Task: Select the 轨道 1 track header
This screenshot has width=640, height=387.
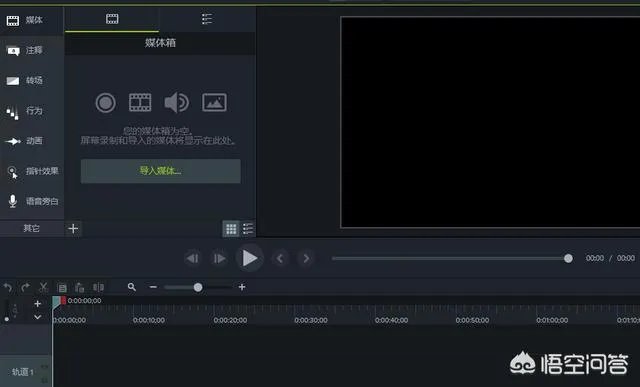Action: click(25, 371)
